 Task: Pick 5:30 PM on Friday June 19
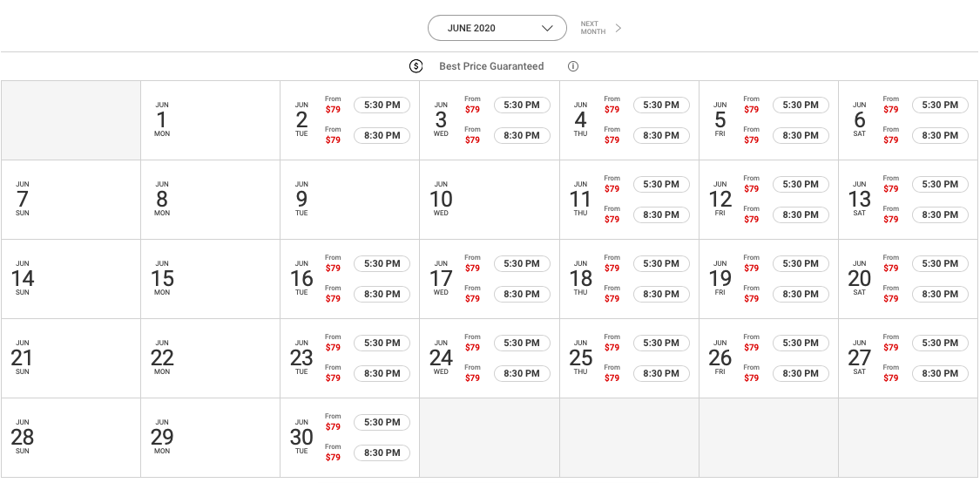point(801,264)
